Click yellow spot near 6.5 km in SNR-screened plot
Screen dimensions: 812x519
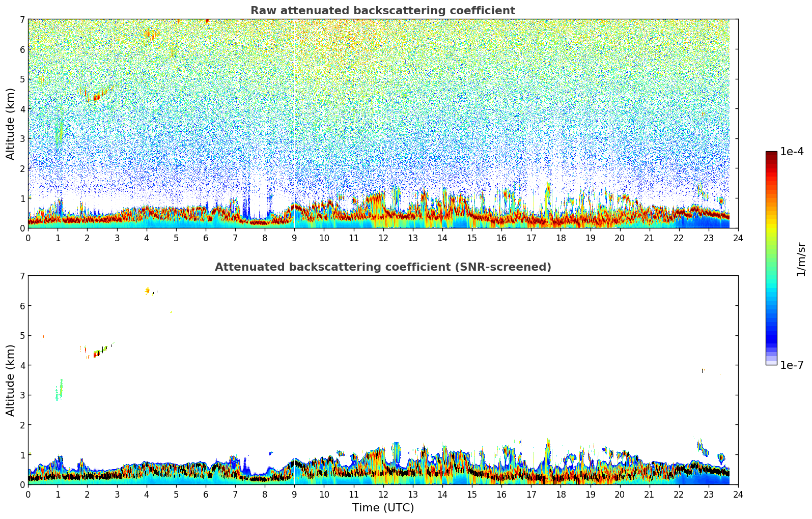(147, 291)
